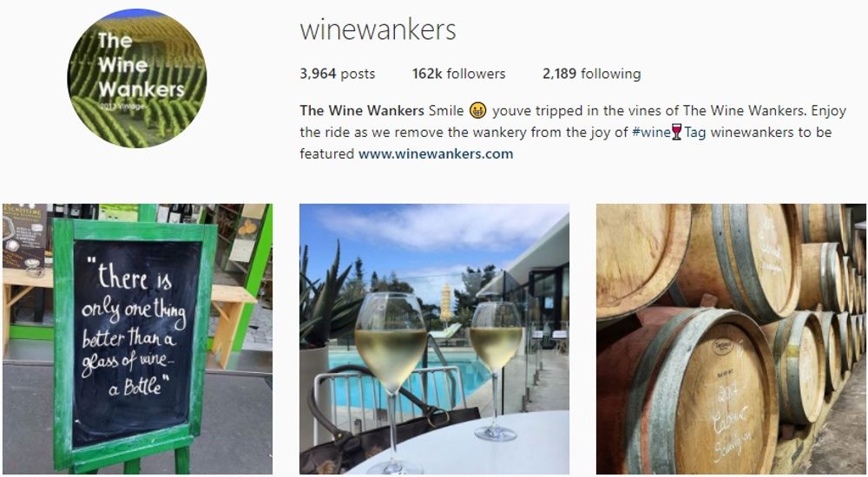Open the wine barrels post
The width and height of the screenshot is (868, 477).
click(x=731, y=338)
